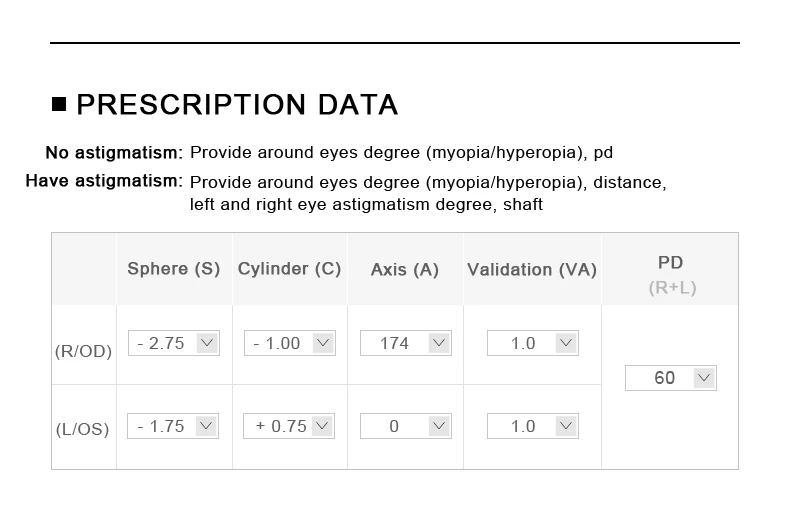Click the Sphere (S) column header
Screen dimensions: 790x508
(174, 269)
